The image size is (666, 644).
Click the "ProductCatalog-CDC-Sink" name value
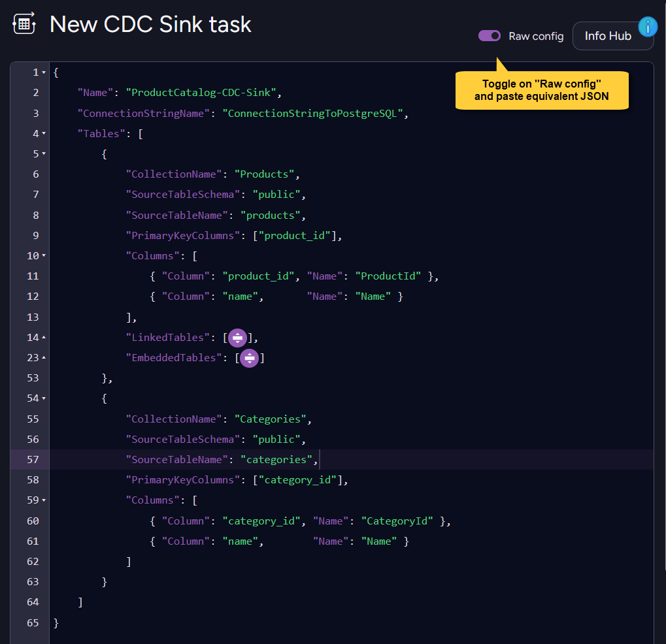201,93
